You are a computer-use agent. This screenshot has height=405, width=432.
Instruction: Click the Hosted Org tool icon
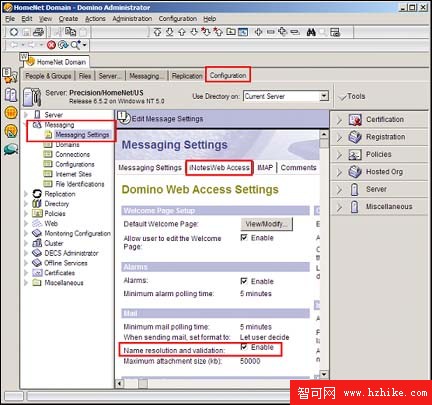click(355, 172)
